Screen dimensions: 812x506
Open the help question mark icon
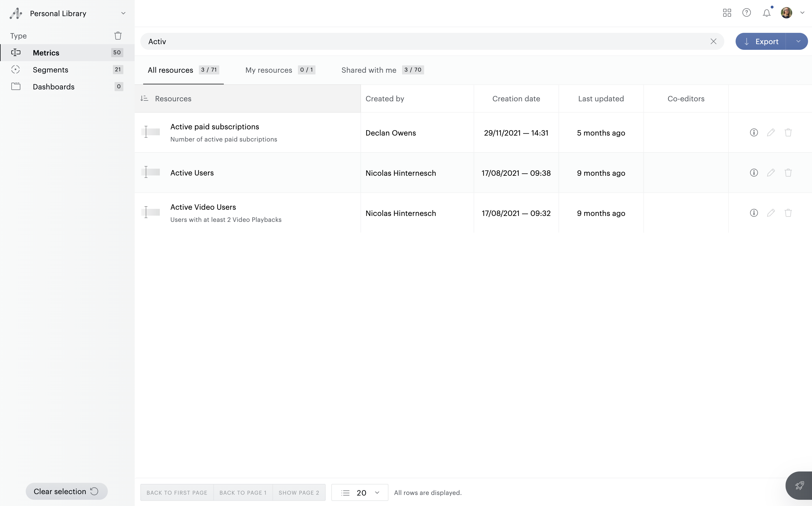pos(746,13)
